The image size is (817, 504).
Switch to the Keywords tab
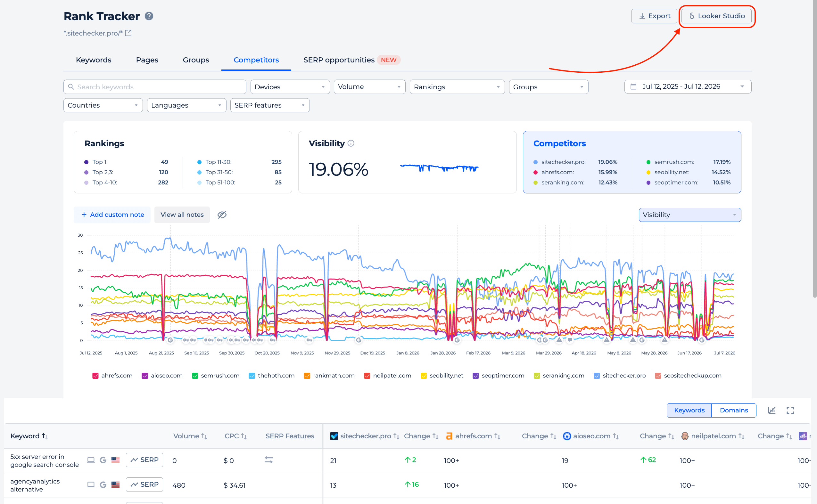[93, 60]
